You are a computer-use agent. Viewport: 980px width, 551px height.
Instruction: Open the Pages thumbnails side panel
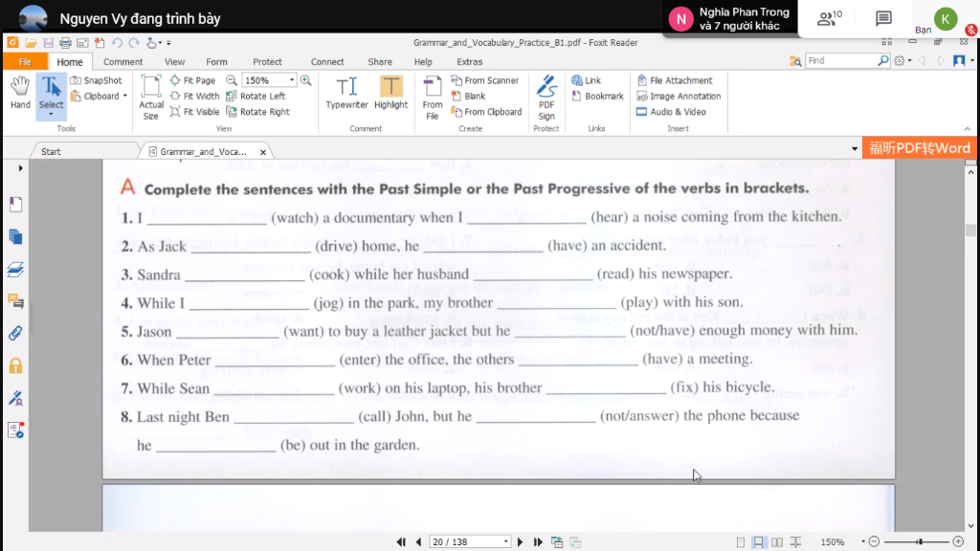(x=15, y=237)
